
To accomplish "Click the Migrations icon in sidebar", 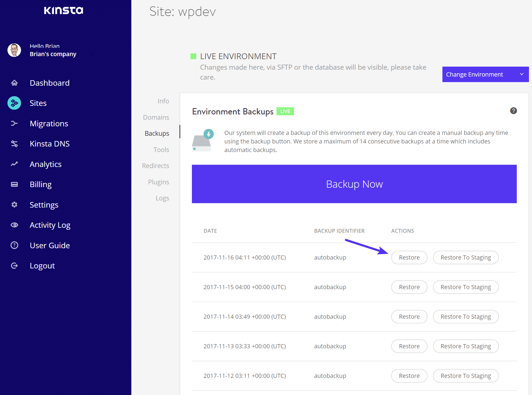I will (x=15, y=123).
